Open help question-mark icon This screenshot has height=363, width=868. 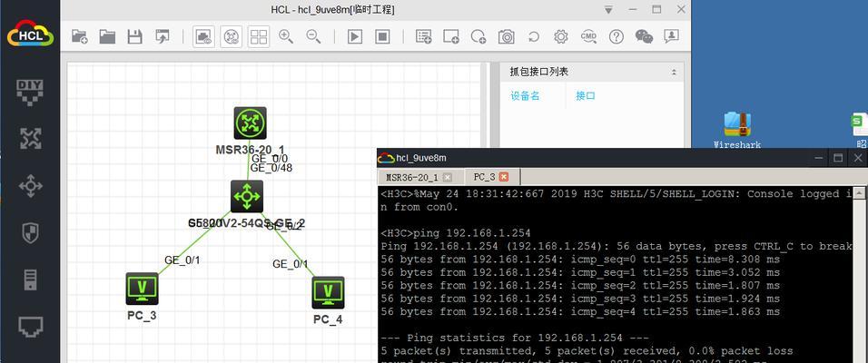tap(616, 37)
